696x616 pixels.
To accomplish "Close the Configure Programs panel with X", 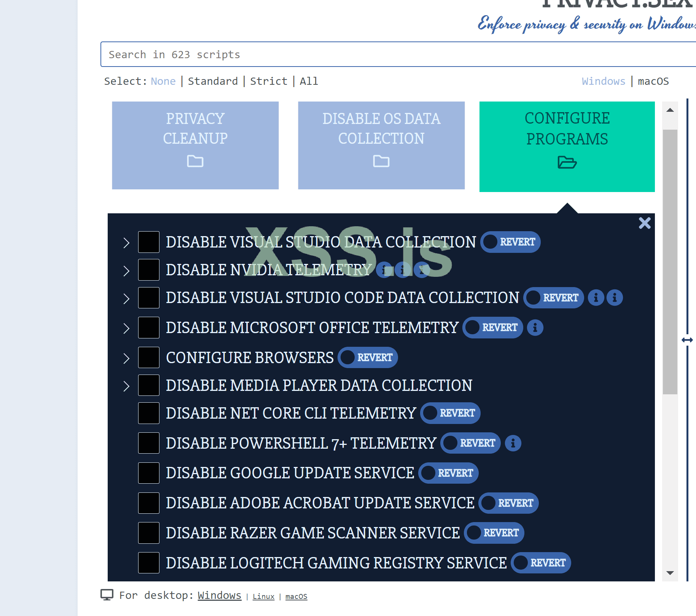I will click(645, 223).
